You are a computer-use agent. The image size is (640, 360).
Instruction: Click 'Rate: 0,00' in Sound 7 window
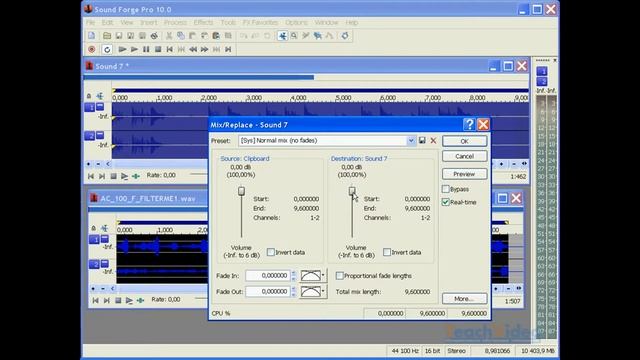(x=161, y=175)
